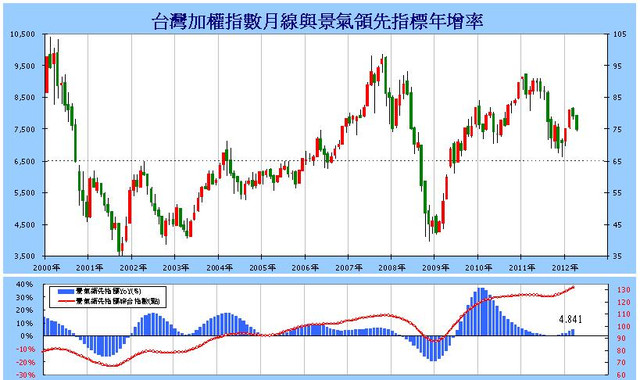Screen dimensions: 640x380
Task: Click the 2012年 year label
Action: click(565, 268)
